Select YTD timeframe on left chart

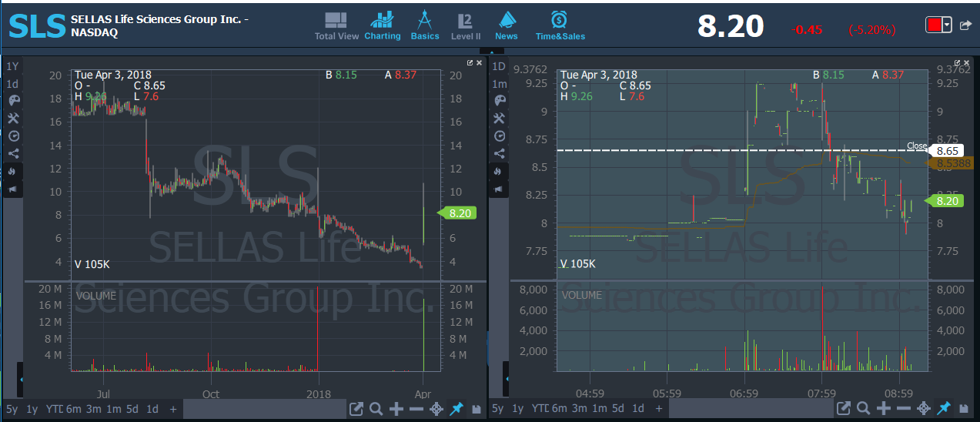[x=54, y=409]
